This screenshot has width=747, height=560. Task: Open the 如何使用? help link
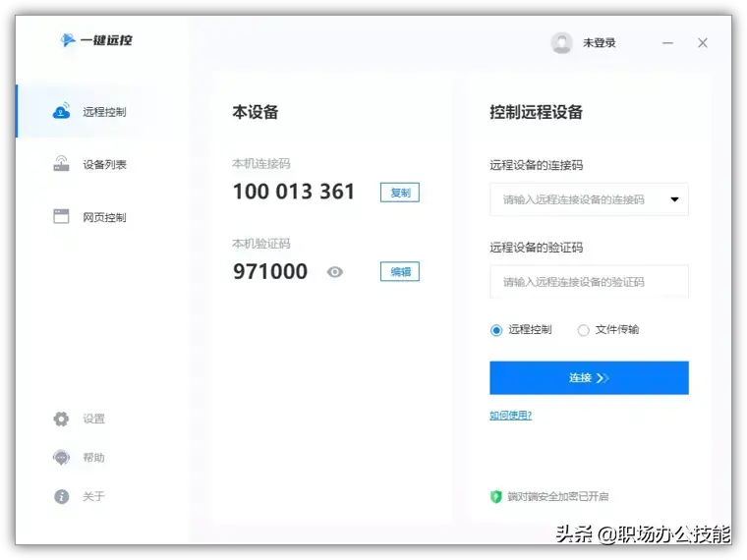tap(511, 416)
